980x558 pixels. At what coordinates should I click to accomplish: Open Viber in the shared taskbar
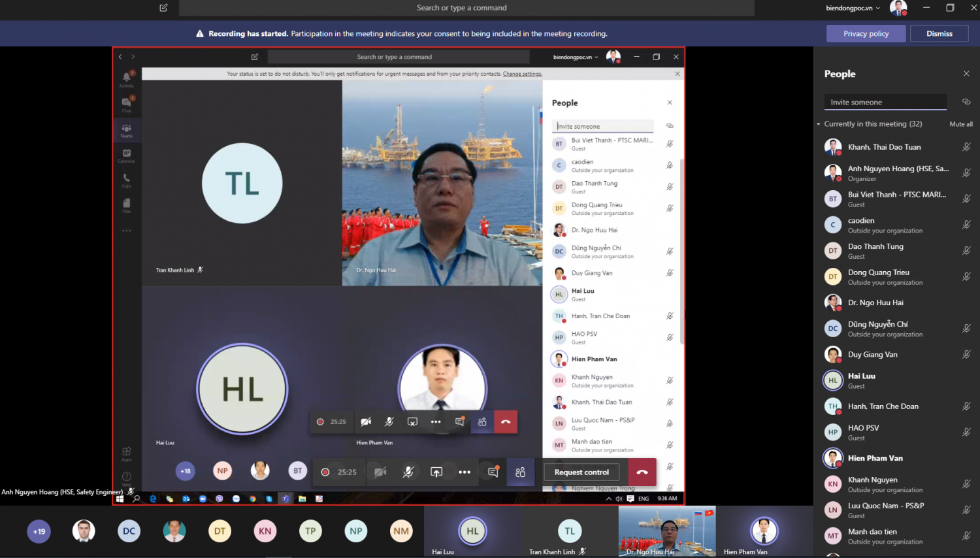pos(220,499)
